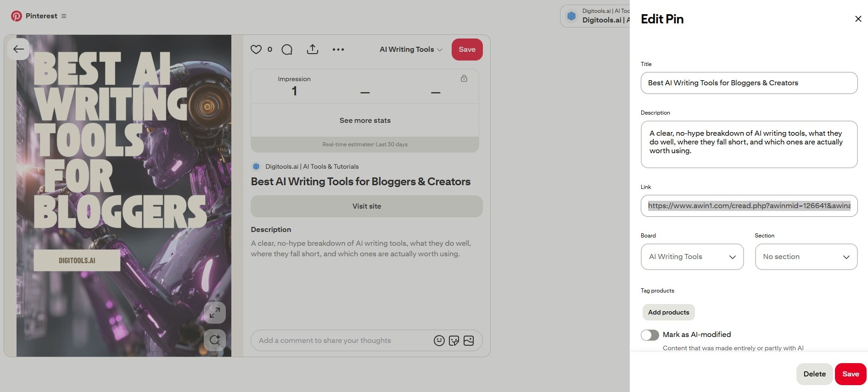The width and height of the screenshot is (868, 392).
Task: Click Add products button
Action: [668, 312]
